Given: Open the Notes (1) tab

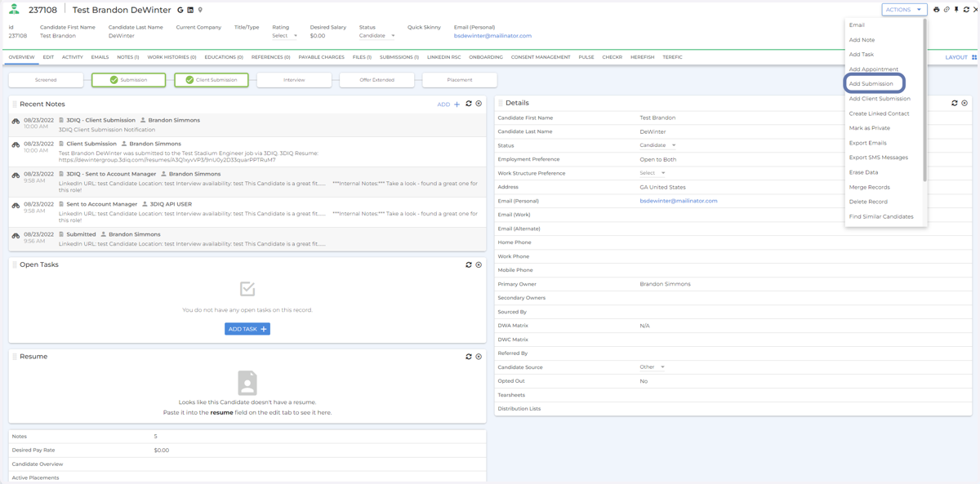Looking at the screenshot, I should [128, 57].
